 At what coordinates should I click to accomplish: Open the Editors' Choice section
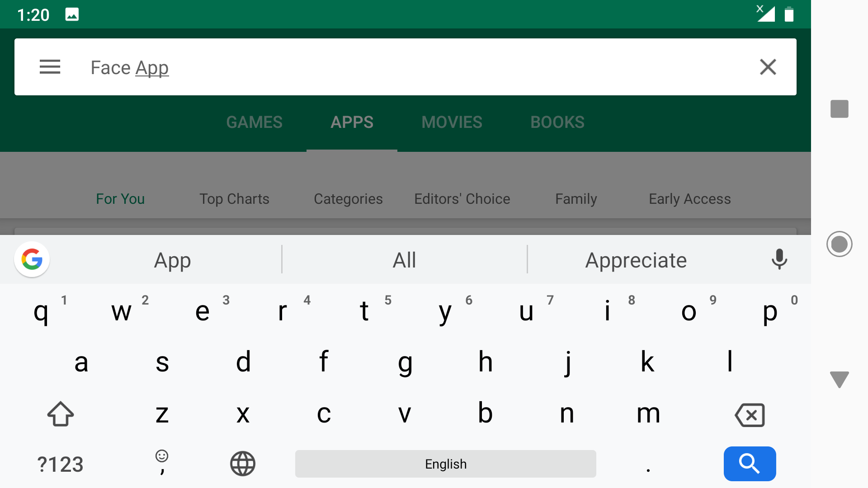pyautogui.click(x=462, y=199)
